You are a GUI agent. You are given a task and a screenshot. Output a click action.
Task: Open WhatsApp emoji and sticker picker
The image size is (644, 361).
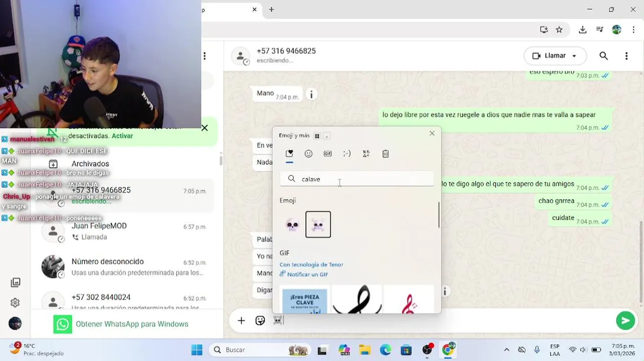coord(260,321)
